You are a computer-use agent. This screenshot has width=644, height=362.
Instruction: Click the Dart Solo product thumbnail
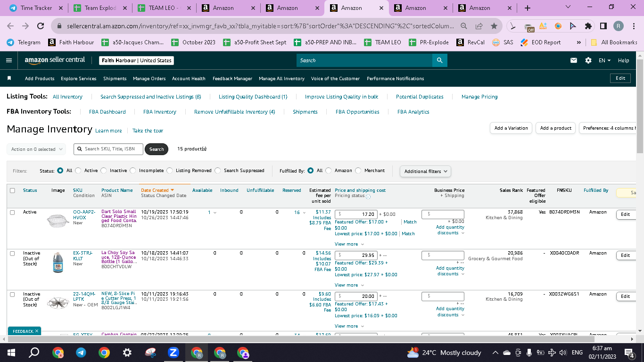click(58, 221)
